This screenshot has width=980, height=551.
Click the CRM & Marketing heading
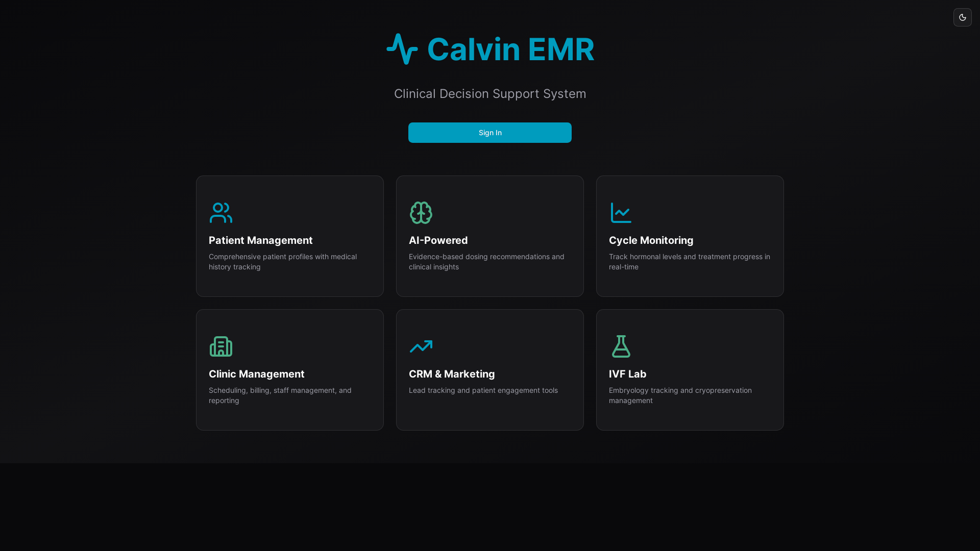452,374
